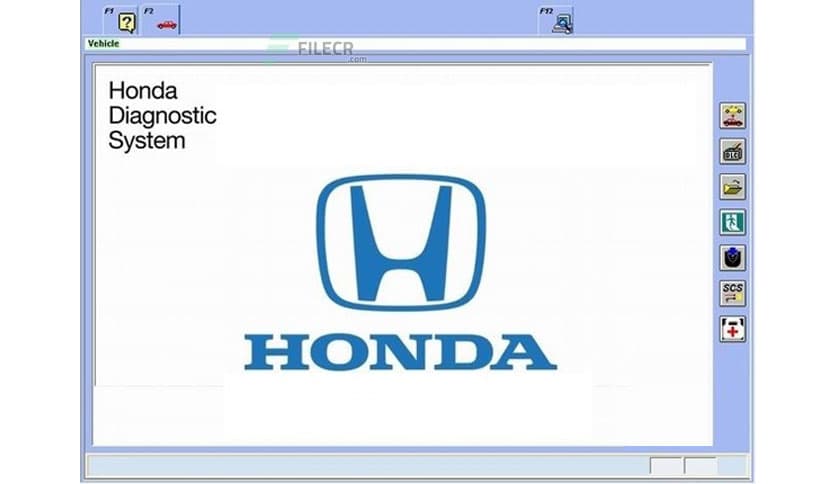Image resolution: width=836 pixels, height=484 pixels.
Task: Click the second status bar box
Action: [x=701, y=466]
